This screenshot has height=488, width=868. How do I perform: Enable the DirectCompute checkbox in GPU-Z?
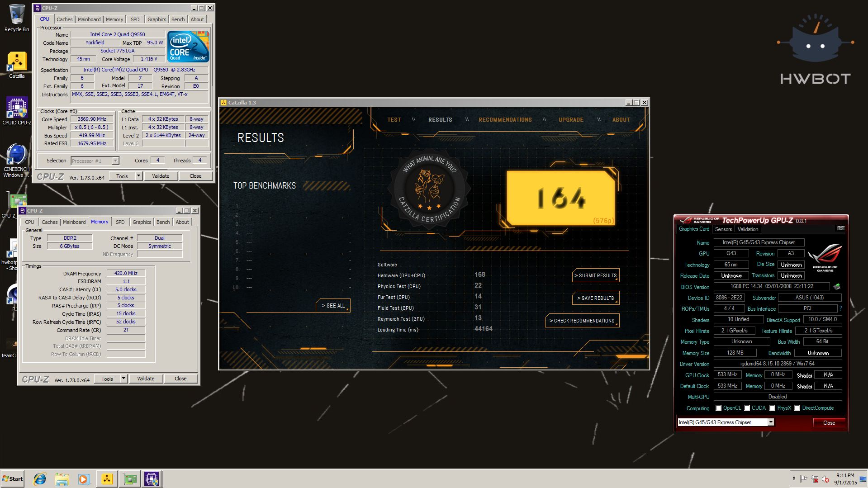[797, 408]
